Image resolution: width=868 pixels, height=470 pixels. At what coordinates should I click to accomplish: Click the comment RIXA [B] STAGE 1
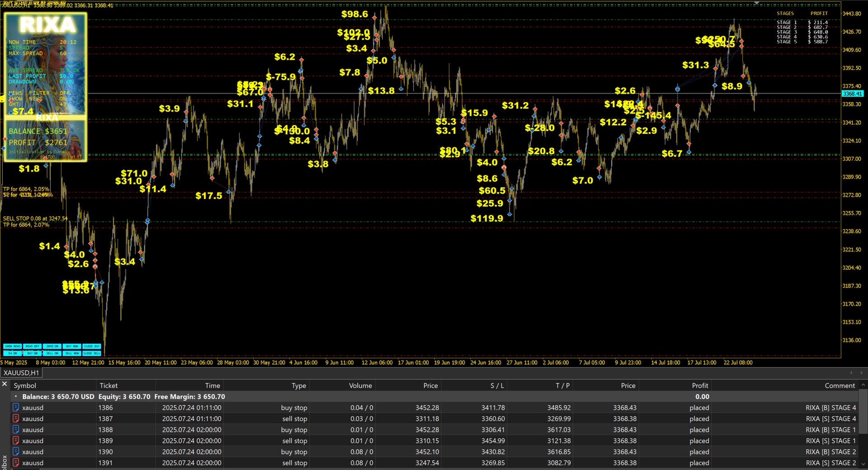click(x=830, y=430)
